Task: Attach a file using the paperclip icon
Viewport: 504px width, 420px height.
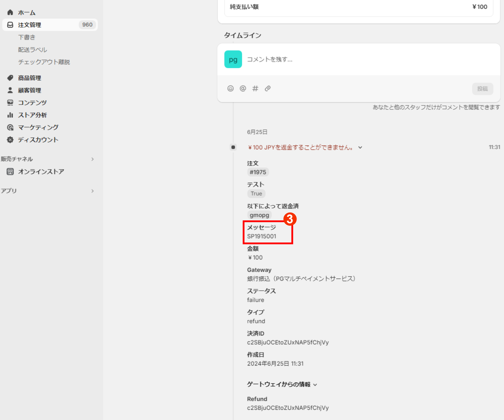Action: click(268, 88)
